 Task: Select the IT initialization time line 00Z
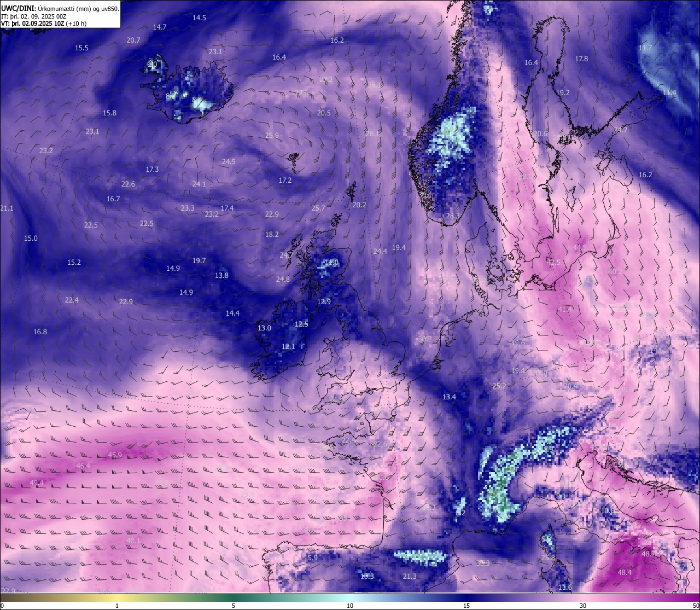click(x=34, y=16)
